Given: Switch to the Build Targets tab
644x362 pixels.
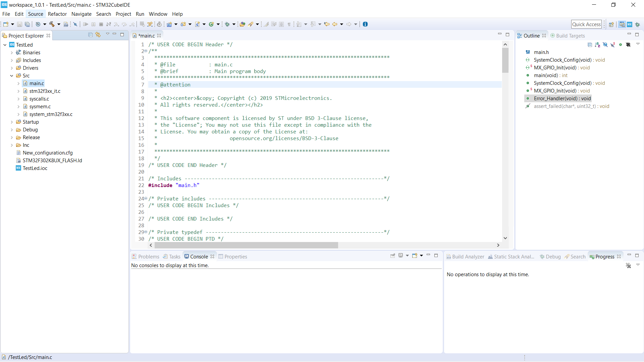Looking at the screenshot, I should click(568, 36).
